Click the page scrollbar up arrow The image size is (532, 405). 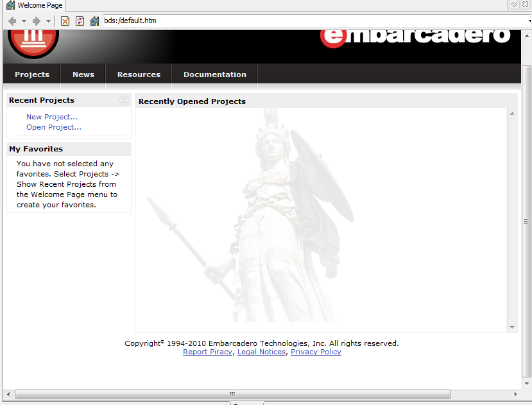click(x=527, y=36)
